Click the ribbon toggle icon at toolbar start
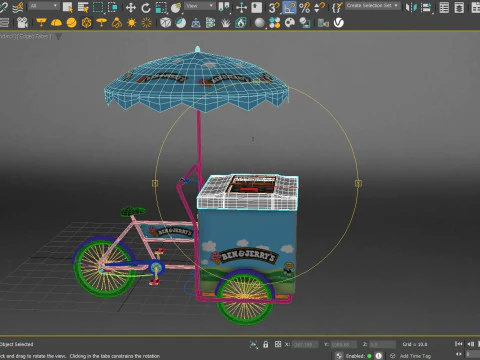480x360 pixels. coord(4,23)
